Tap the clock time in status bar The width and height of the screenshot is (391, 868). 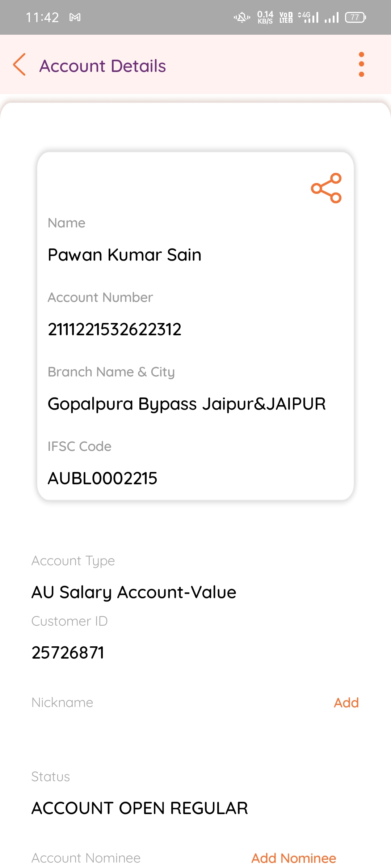pyautogui.click(x=42, y=17)
